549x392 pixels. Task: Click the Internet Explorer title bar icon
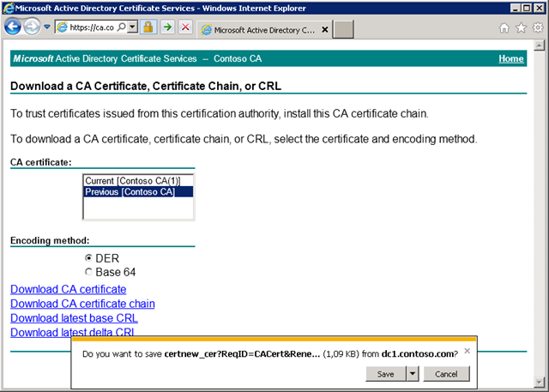click(x=9, y=8)
